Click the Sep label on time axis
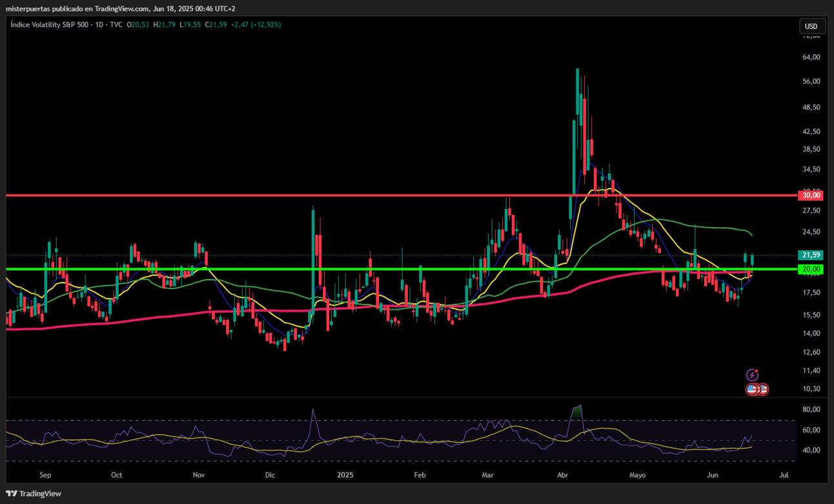The image size is (834, 504). [x=45, y=476]
